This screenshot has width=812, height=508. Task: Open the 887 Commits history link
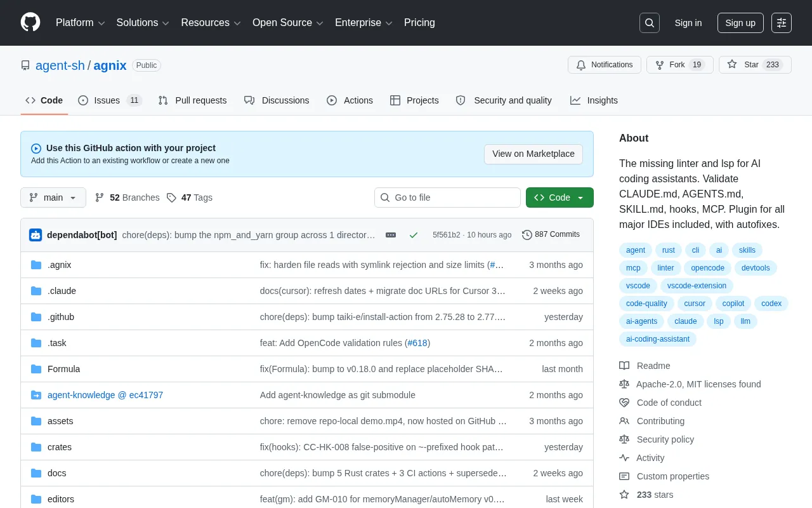coord(551,235)
